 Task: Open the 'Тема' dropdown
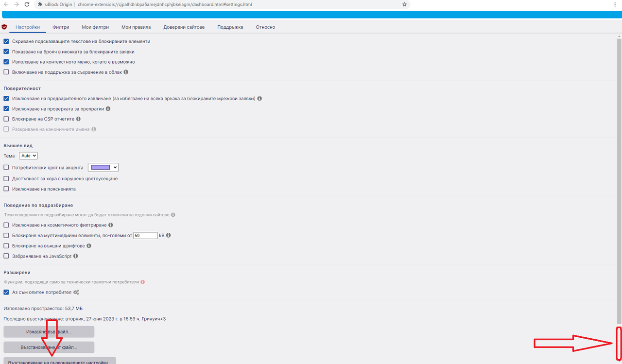tap(28, 156)
